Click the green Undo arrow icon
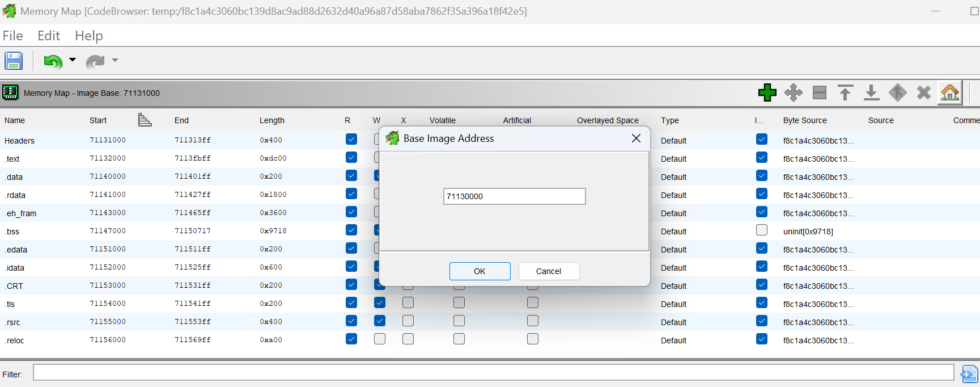This screenshot has height=387, width=980. click(53, 61)
